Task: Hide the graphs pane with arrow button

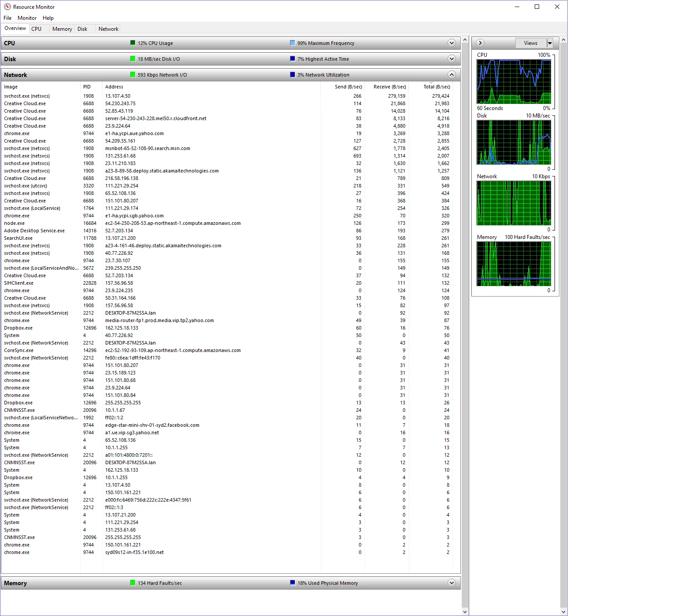Action: pyautogui.click(x=481, y=43)
